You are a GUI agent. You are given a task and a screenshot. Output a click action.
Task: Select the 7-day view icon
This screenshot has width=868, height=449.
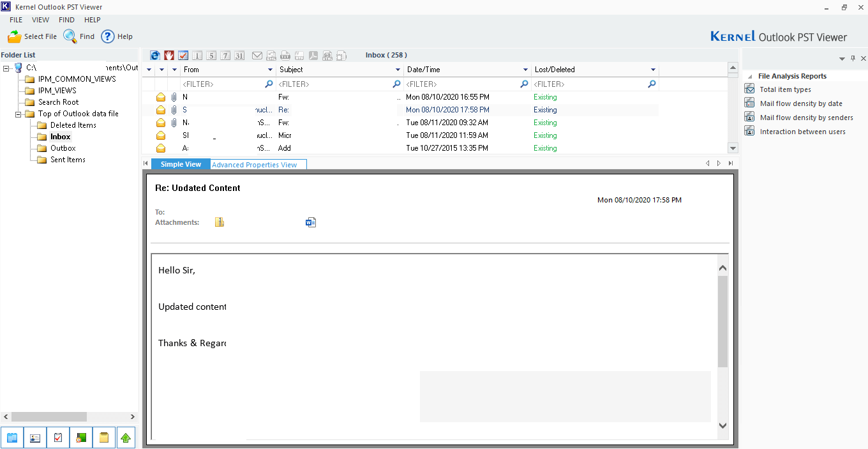225,56
